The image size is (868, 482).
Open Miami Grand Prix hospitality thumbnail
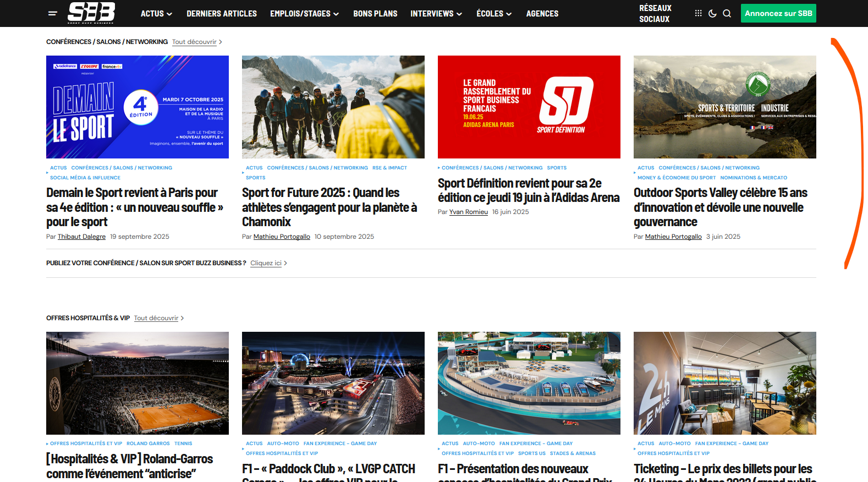[529, 383]
